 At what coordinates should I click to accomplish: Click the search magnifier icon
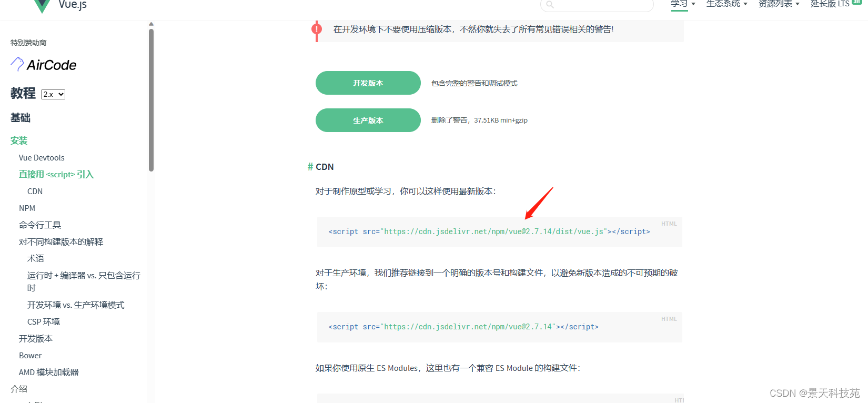[x=550, y=5]
